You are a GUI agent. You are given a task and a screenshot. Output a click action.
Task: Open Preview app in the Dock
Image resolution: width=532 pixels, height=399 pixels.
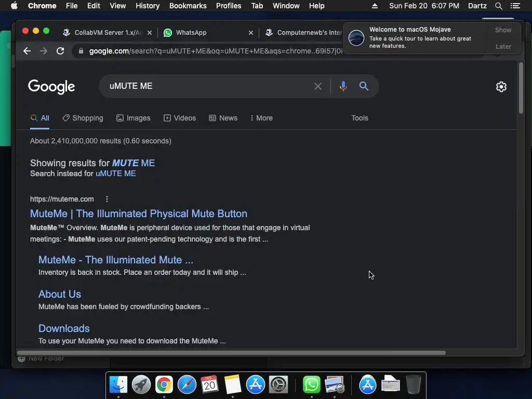[x=334, y=385]
